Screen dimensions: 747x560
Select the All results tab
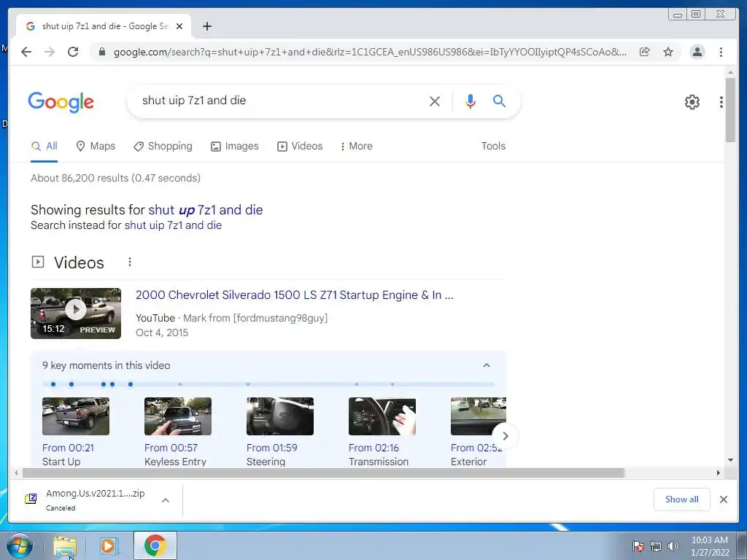point(44,146)
